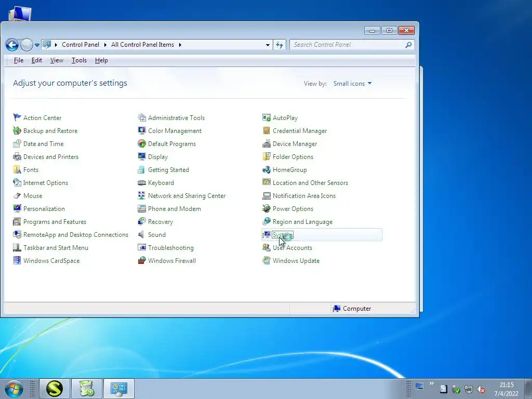Open the Windows Start orb
Screen dimensions: 532x399
pyautogui.click(x=14, y=389)
